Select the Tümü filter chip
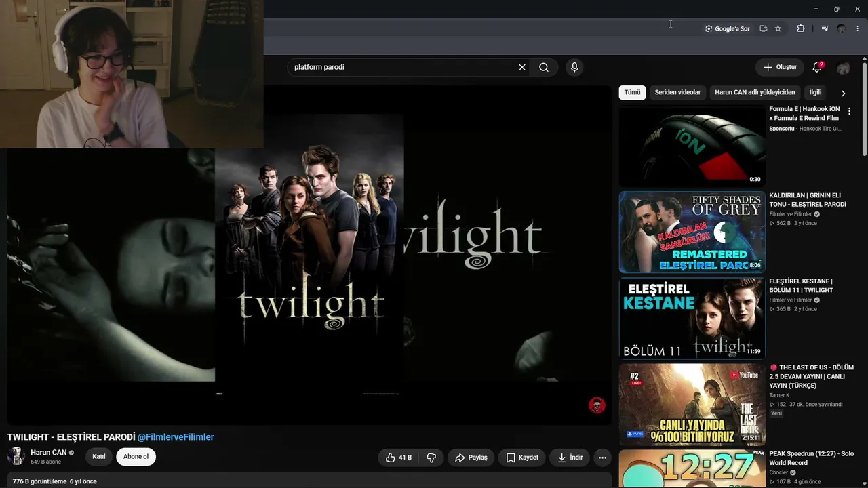The width and height of the screenshot is (868, 488). click(632, 92)
